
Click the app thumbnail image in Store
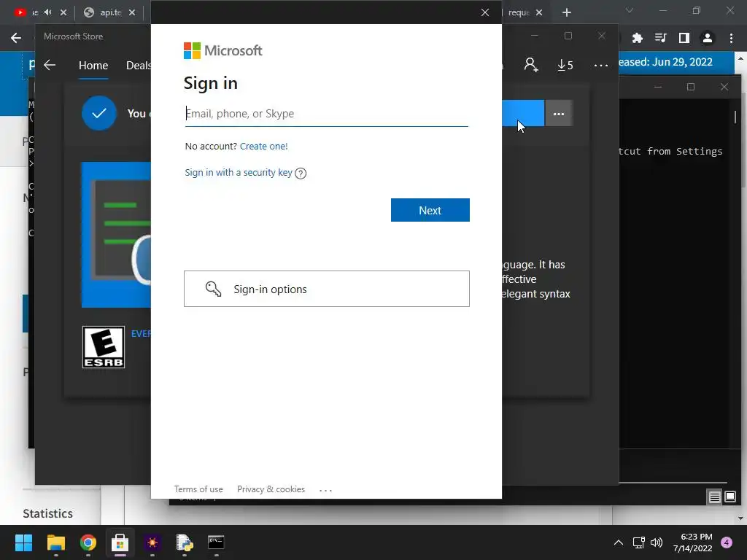point(116,235)
